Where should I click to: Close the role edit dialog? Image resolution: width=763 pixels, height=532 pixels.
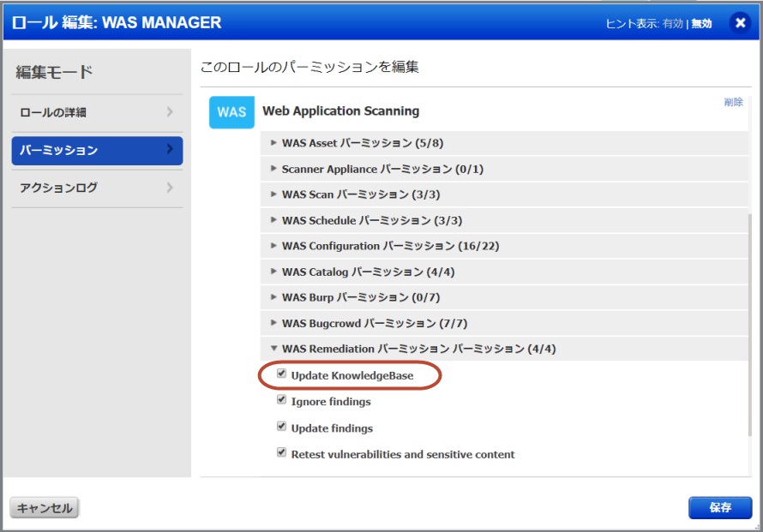coord(741,23)
